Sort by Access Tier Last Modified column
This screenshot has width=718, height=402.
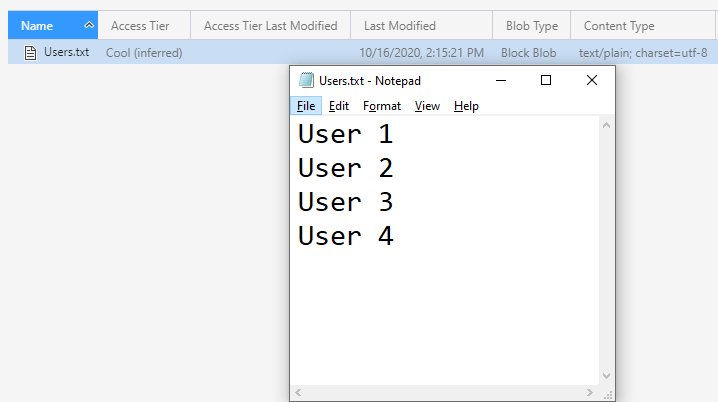pos(271,26)
